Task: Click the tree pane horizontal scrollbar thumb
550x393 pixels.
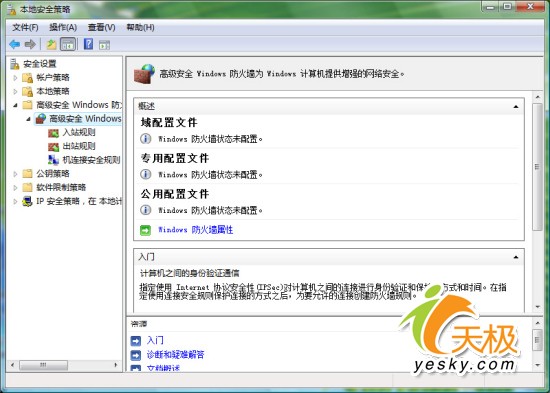Action: 43,365
